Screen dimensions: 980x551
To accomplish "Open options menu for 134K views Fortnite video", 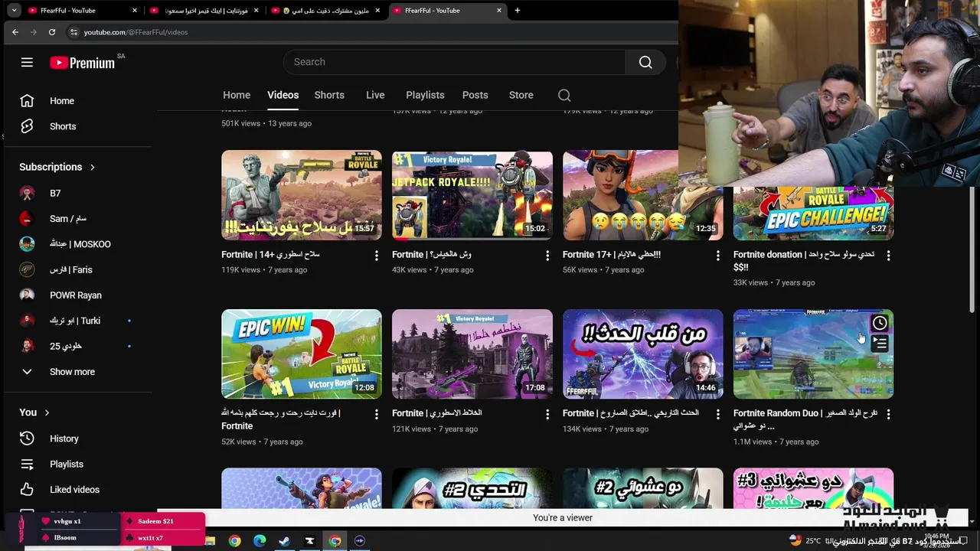I will [717, 414].
